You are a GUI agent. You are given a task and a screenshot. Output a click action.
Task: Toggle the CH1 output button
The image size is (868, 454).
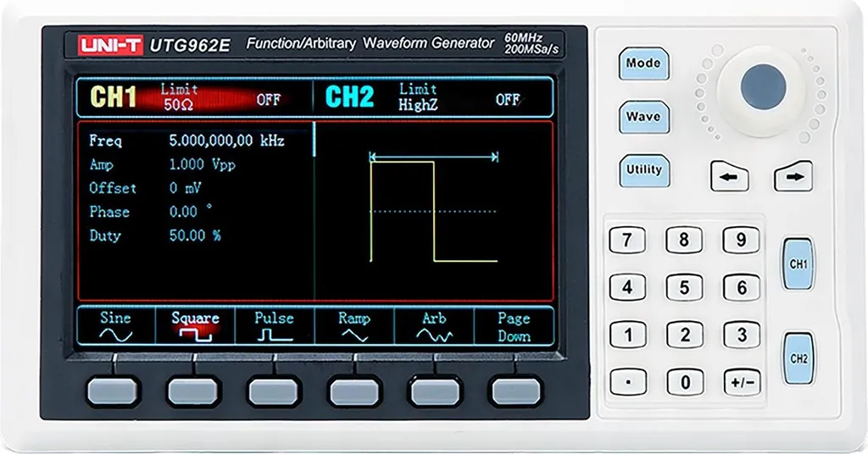coord(798,263)
